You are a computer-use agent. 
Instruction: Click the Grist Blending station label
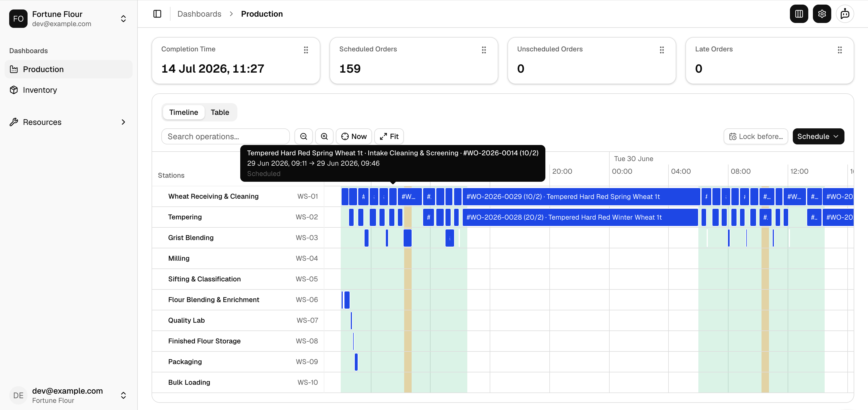point(191,238)
